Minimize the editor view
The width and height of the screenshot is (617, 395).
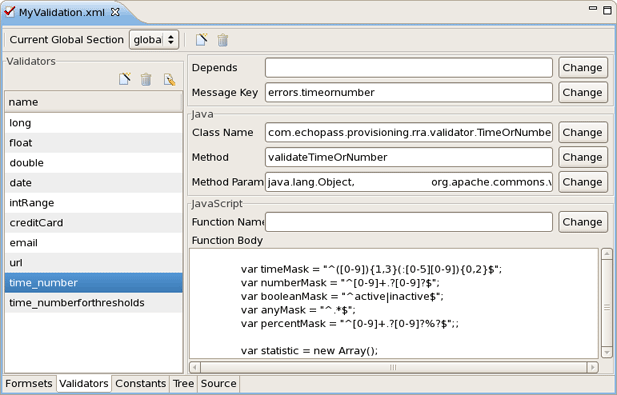593,8
